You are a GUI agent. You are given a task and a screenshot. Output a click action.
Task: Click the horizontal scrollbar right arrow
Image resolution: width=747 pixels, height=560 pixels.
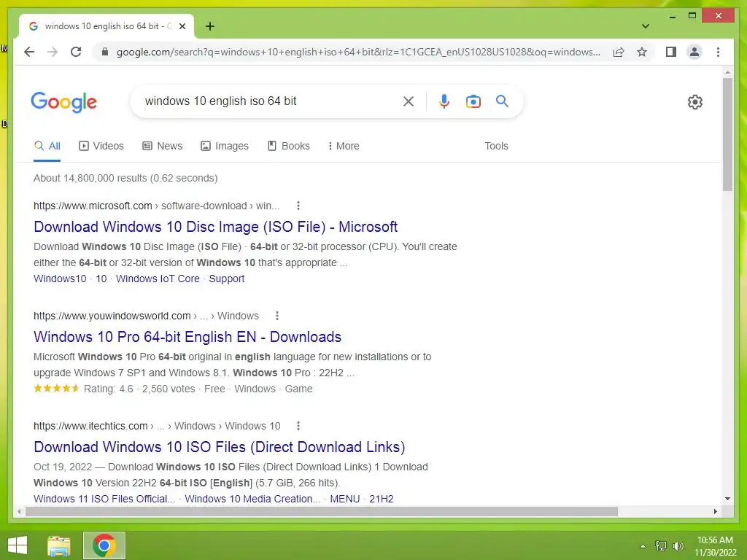pyautogui.click(x=716, y=511)
